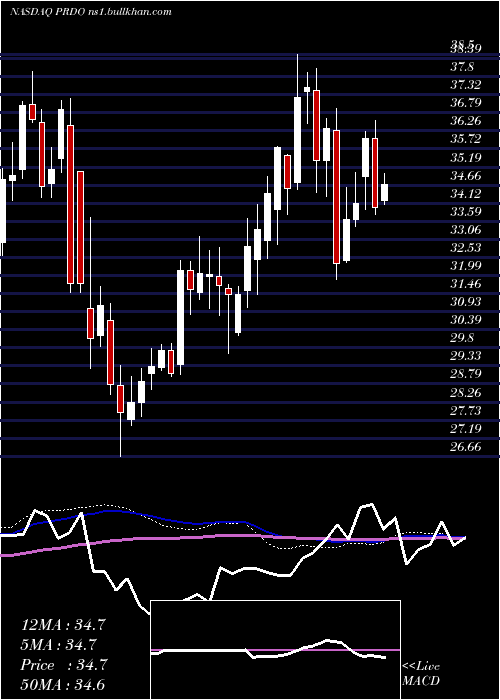
Task: Click the 27.19 price axis label
Action: click(466, 429)
